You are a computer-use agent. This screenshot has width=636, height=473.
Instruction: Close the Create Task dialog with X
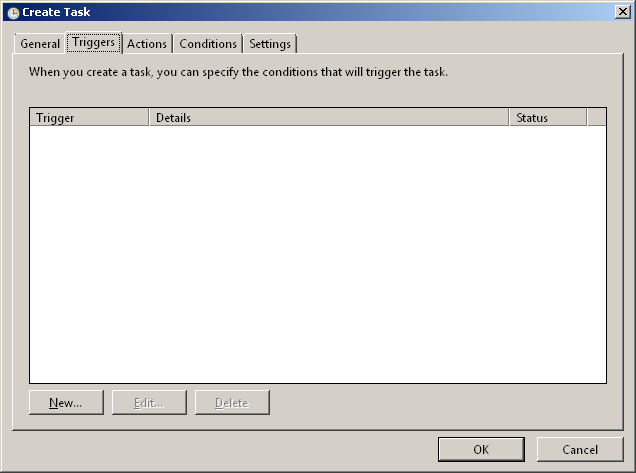(621, 12)
